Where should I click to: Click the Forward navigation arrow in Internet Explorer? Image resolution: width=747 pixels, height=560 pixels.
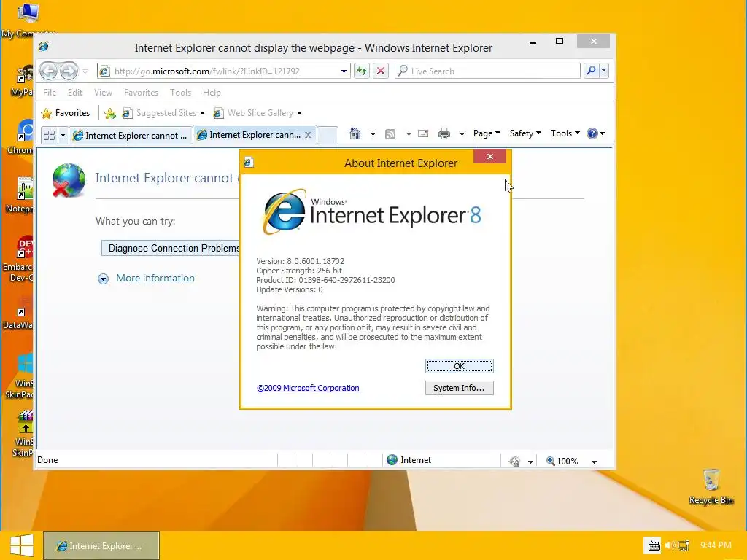(69, 71)
